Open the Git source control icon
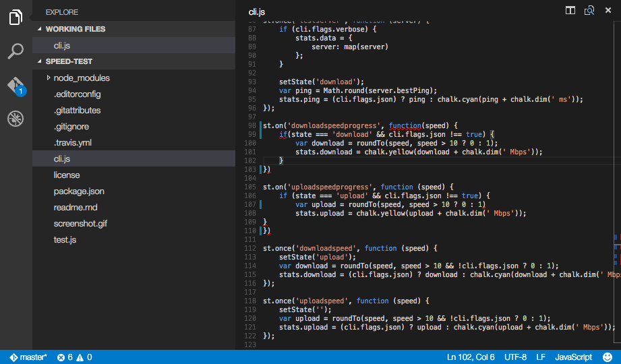The width and height of the screenshot is (621, 364). coord(16,86)
